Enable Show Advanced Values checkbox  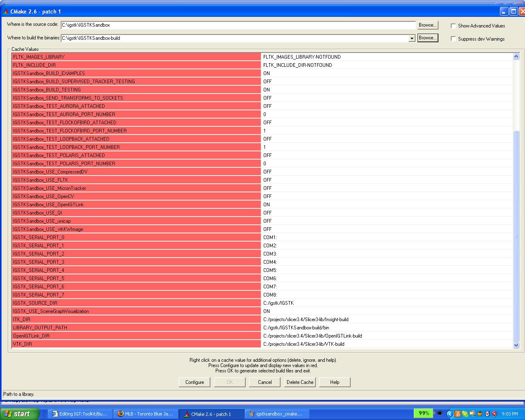pyautogui.click(x=453, y=26)
